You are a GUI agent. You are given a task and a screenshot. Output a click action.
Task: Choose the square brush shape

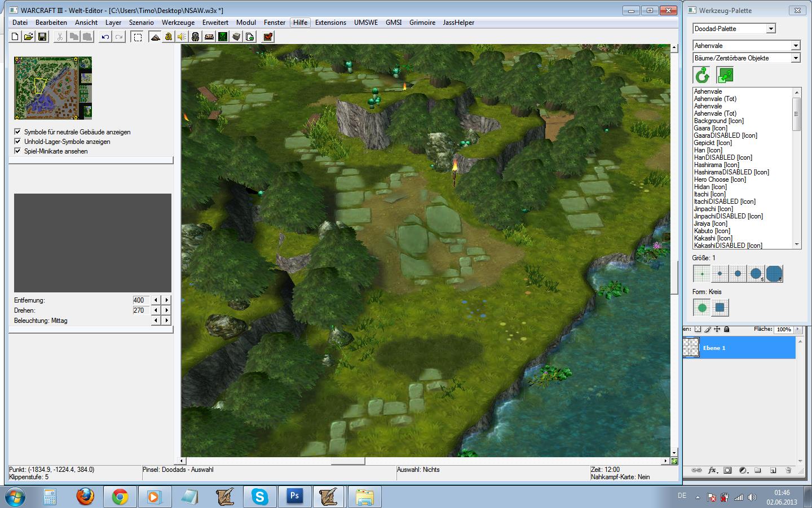[720, 308]
